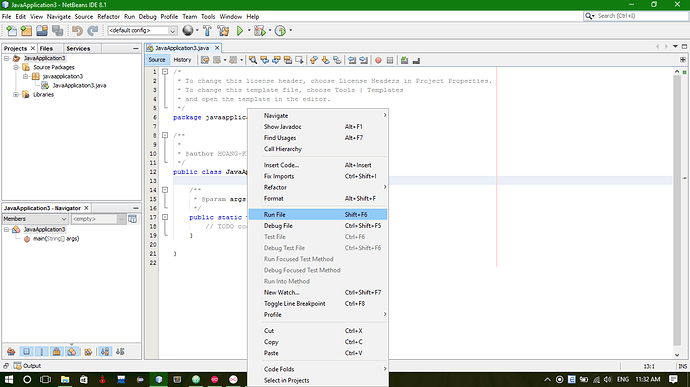The width and height of the screenshot is (690, 387).
Task: Click the red macro recording button
Action: point(378,60)
